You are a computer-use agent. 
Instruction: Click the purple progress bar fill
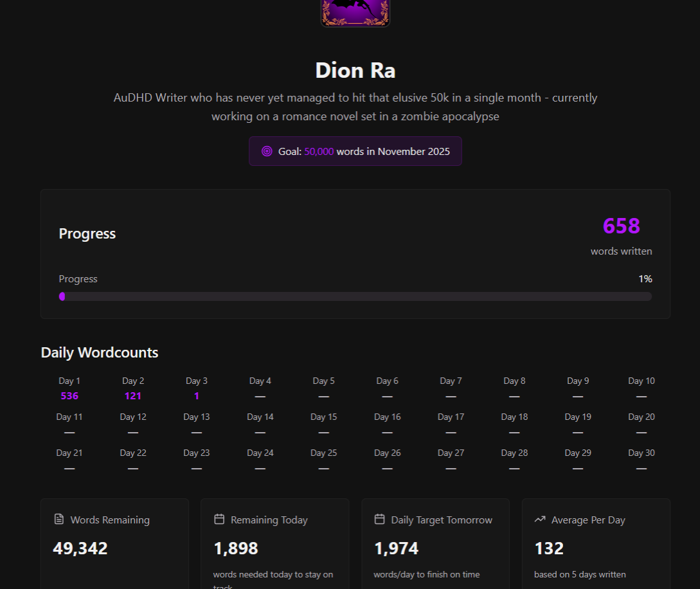(x=62, y=296)
